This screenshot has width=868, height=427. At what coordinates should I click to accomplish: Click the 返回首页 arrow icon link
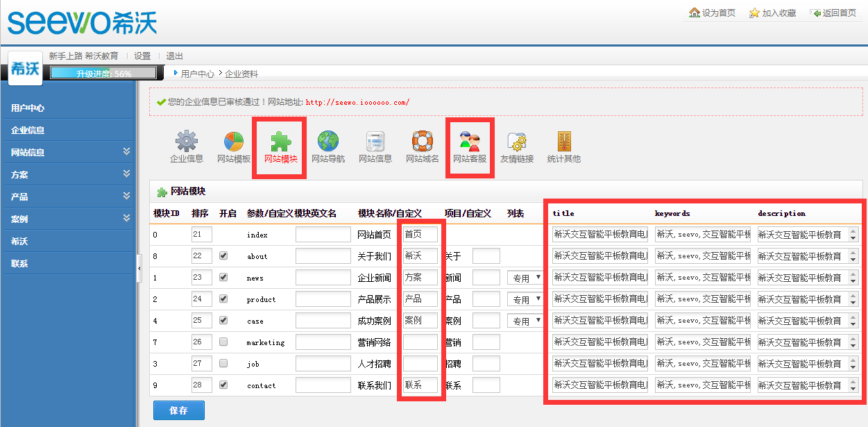[x=833, y=13]
